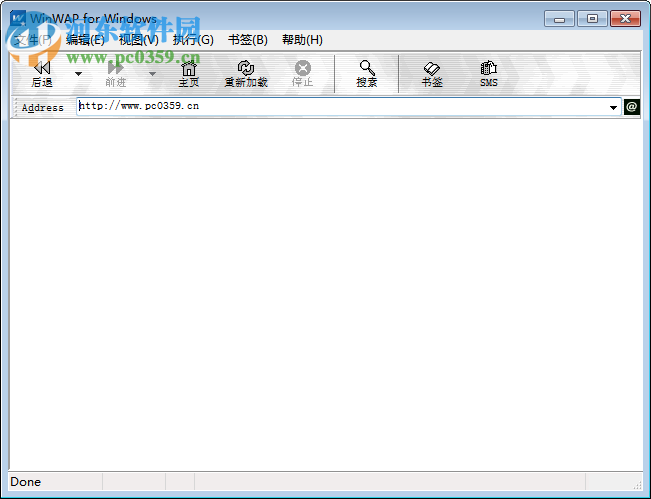The height and width of the screenshot is (499, 651).
Task: Maximize the WinWAP window
Action: pyautogui.click(x=592, y=19)
